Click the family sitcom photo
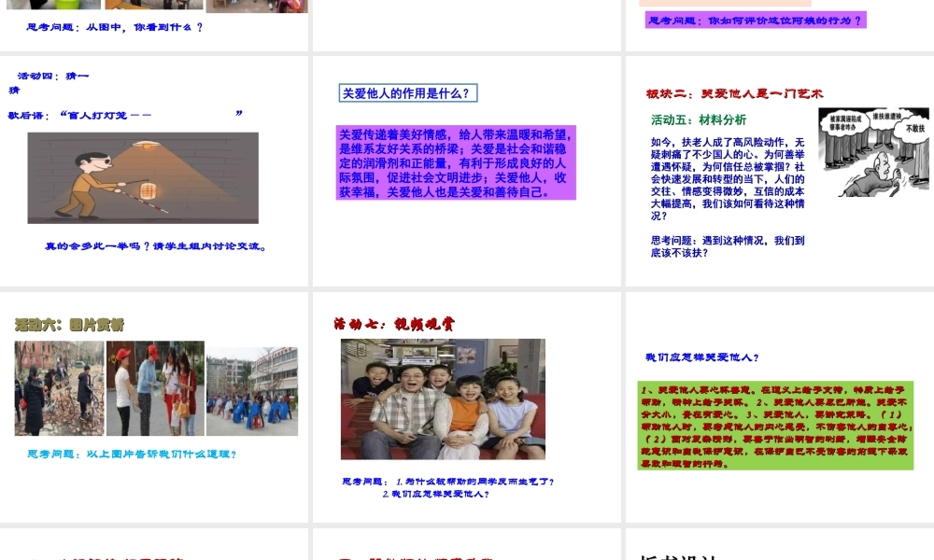934x560 pixels. [443, 399]
